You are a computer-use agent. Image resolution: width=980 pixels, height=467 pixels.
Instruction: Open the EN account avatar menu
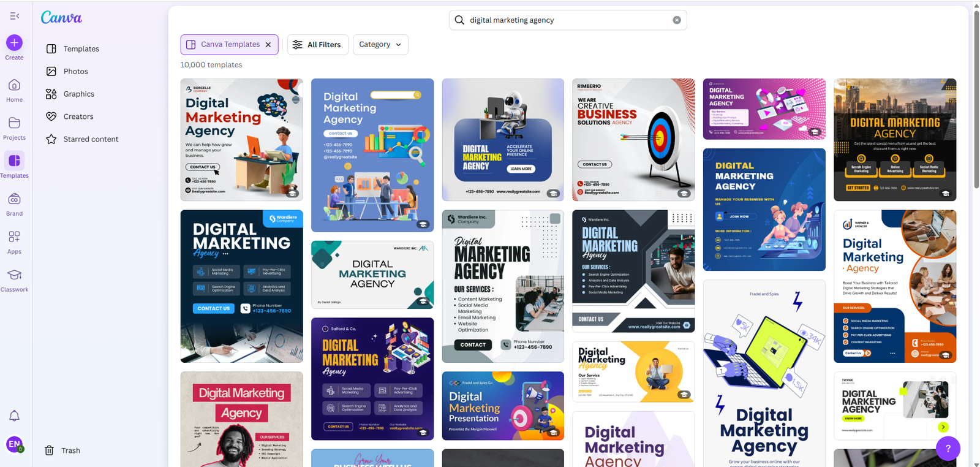tap(15, 444)
